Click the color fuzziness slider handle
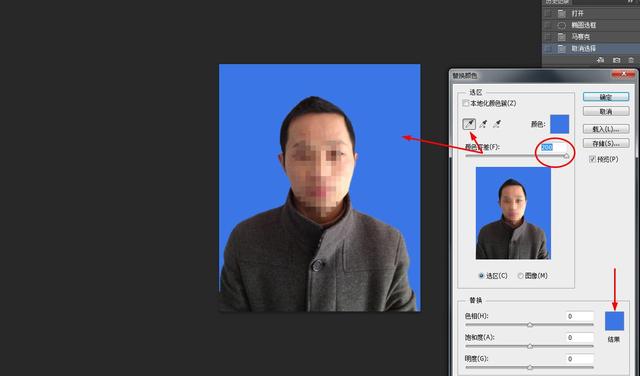Viewport: 640px width, 376px height. pyautogui.click(x=566, y=156)
